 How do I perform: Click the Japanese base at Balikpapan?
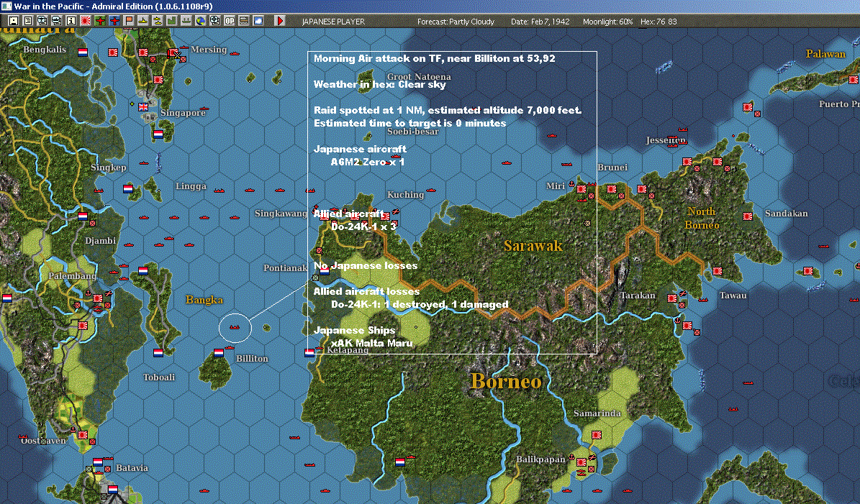click(x=581, y=462)
